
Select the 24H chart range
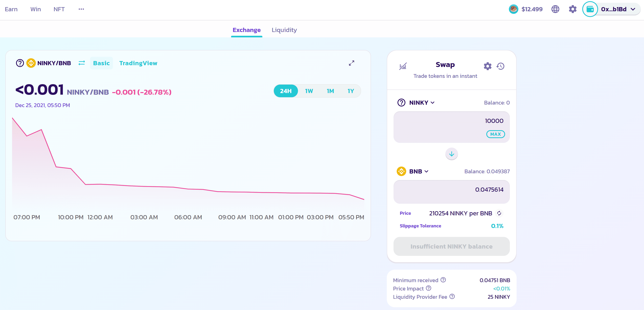(x=285, y=91)
